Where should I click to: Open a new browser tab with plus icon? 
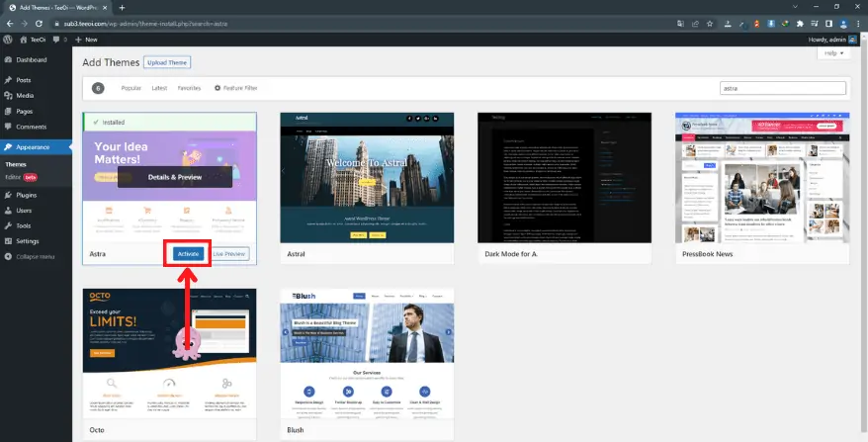coord(122,8)
